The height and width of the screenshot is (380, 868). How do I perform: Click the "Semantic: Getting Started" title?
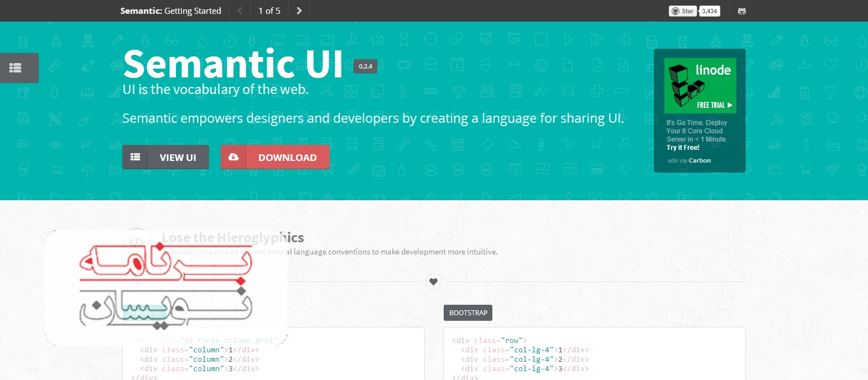(170, 11)
